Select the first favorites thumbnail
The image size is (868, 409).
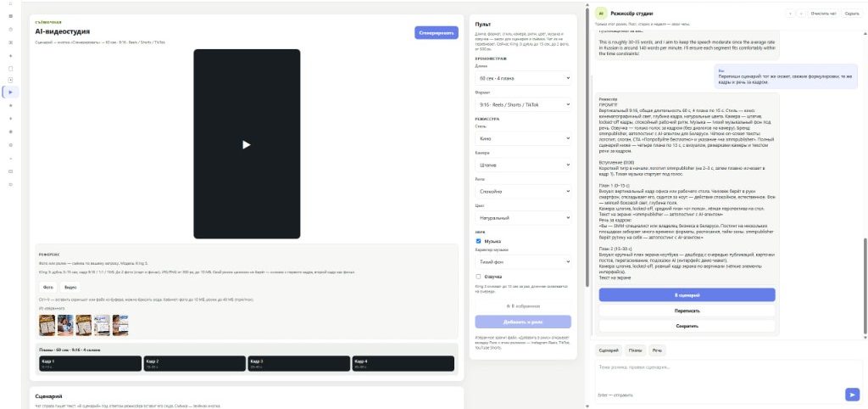click(x=47, y=325)
